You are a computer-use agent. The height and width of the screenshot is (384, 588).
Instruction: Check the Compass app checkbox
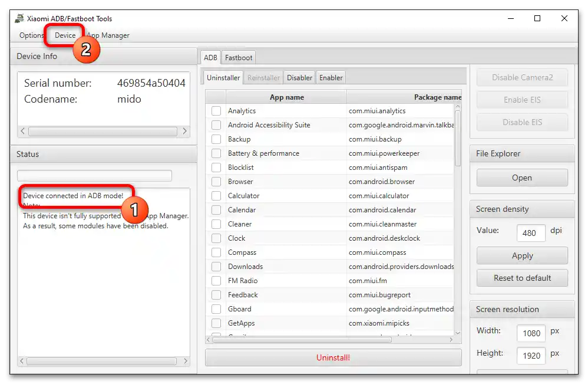pos(216,252)
